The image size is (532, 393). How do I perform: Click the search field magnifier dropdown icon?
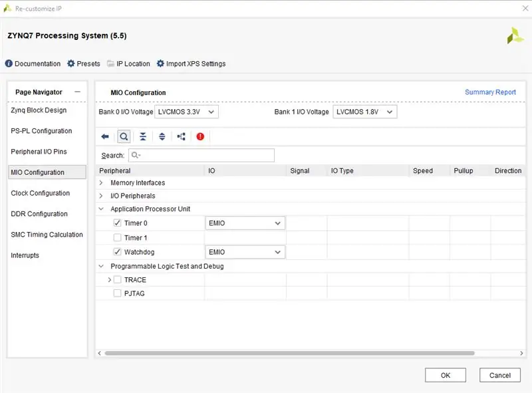[136, 155]
